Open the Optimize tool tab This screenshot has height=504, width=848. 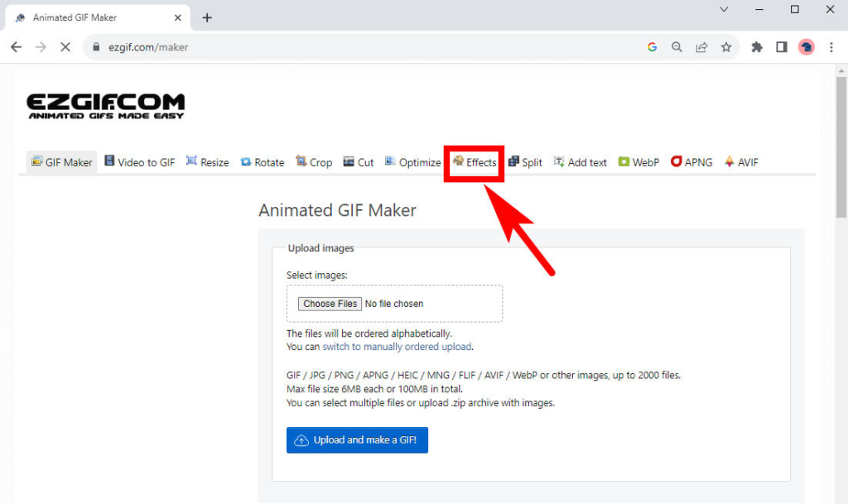tap(413, 162)
